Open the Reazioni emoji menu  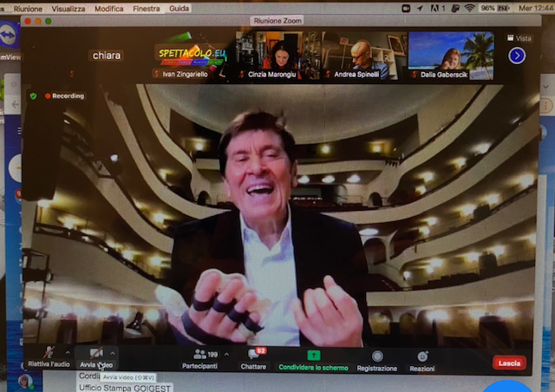pyautogui.click(x=422, y=362)
